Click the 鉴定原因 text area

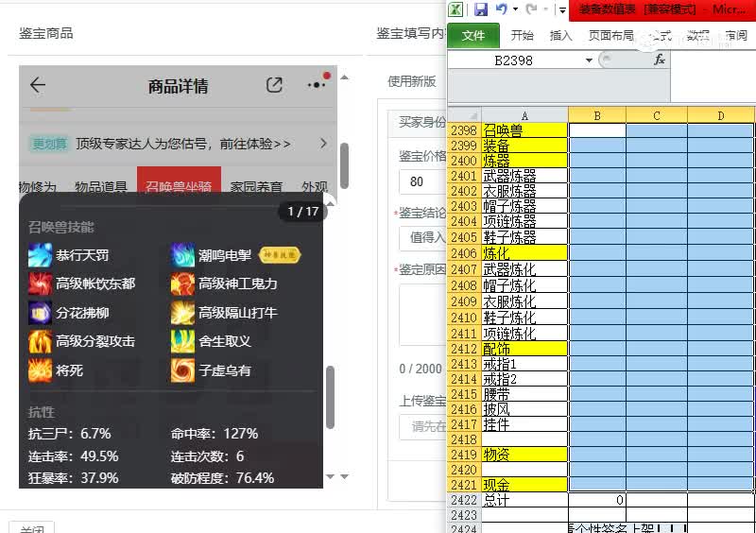(422, 315)
